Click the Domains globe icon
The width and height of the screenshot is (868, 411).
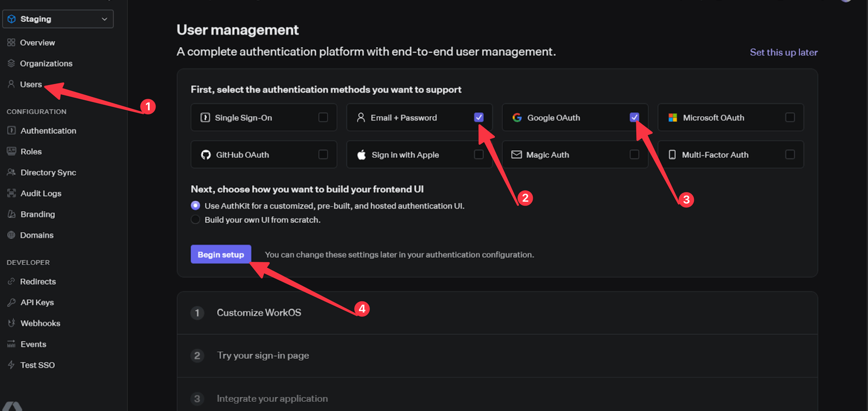(x=11, y=235)
